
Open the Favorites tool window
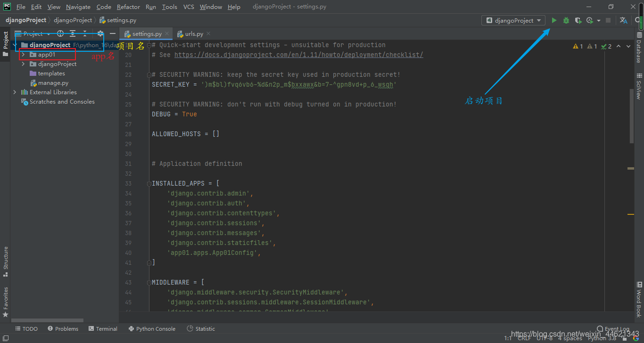[5, 302]
